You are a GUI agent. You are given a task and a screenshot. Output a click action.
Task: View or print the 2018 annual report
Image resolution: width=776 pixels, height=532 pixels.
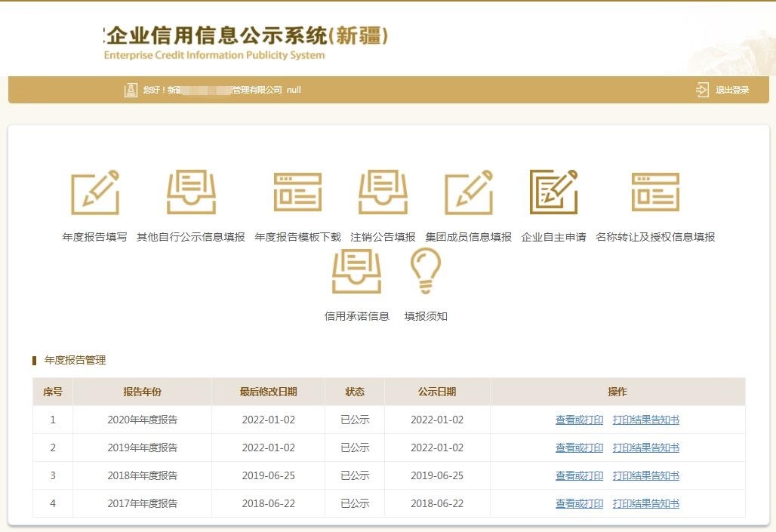pyautogui.click(x=579, y=476)
